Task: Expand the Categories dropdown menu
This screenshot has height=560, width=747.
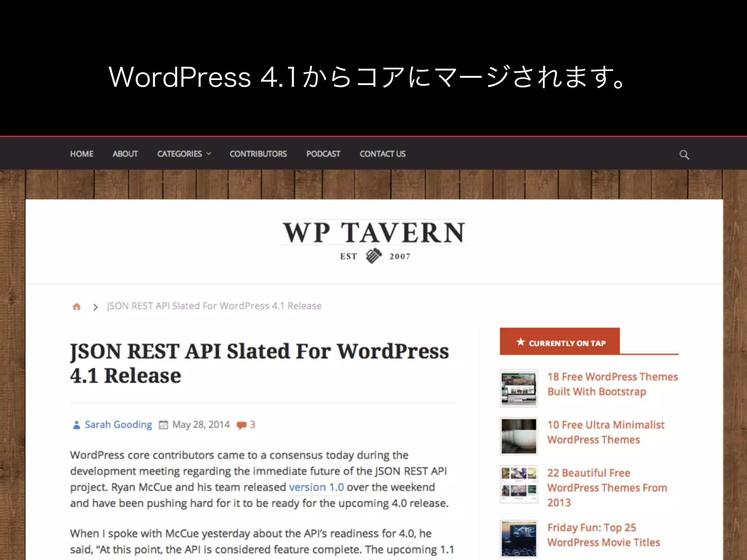Action: tap(184, 154)
